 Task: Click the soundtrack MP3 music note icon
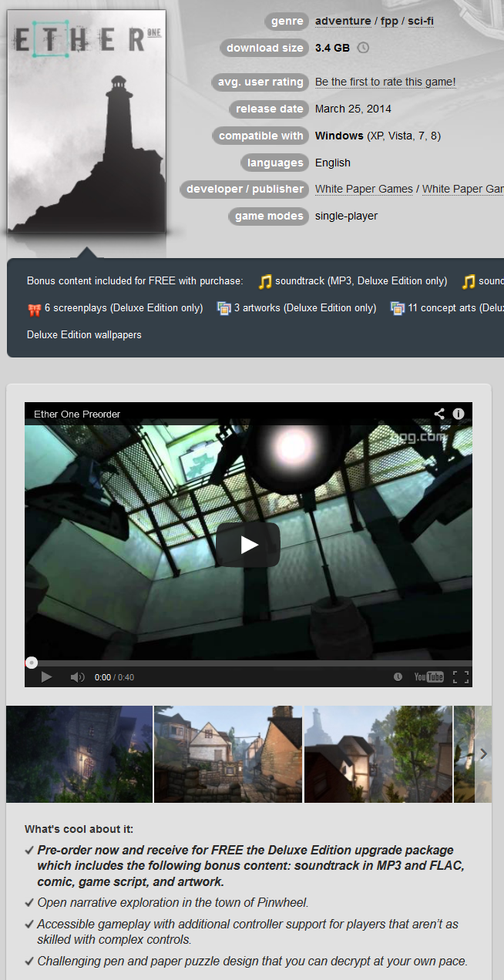(265, 281)
